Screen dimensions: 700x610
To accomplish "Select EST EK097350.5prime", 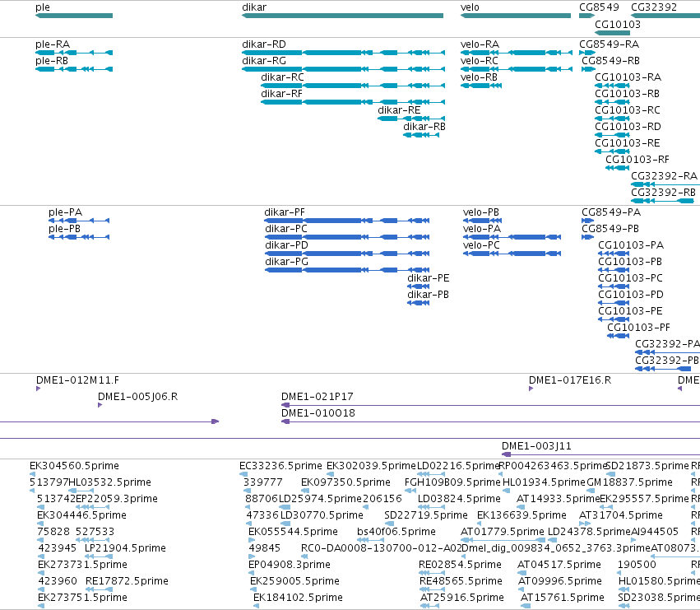I will pyautogui.click(x=345, y=482).
